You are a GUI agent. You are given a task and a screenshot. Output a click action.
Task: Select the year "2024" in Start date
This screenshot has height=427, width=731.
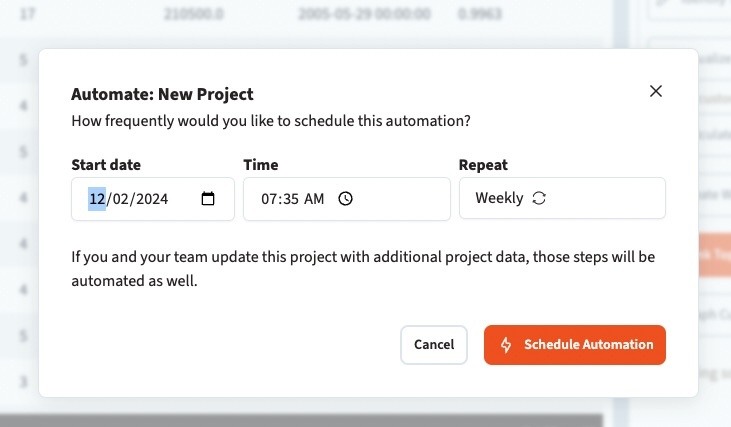(151, 198)
